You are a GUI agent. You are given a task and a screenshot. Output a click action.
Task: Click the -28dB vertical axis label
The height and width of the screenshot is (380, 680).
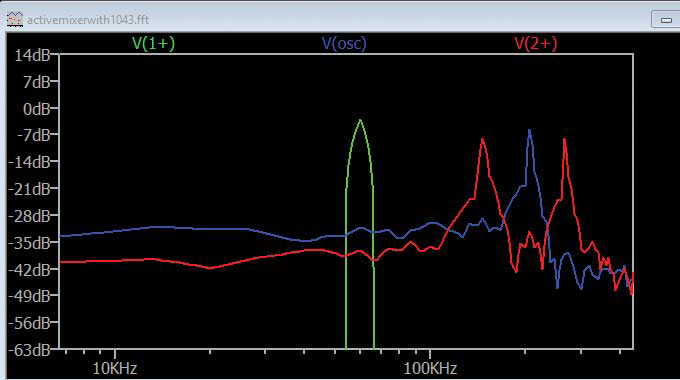[29, 216]
